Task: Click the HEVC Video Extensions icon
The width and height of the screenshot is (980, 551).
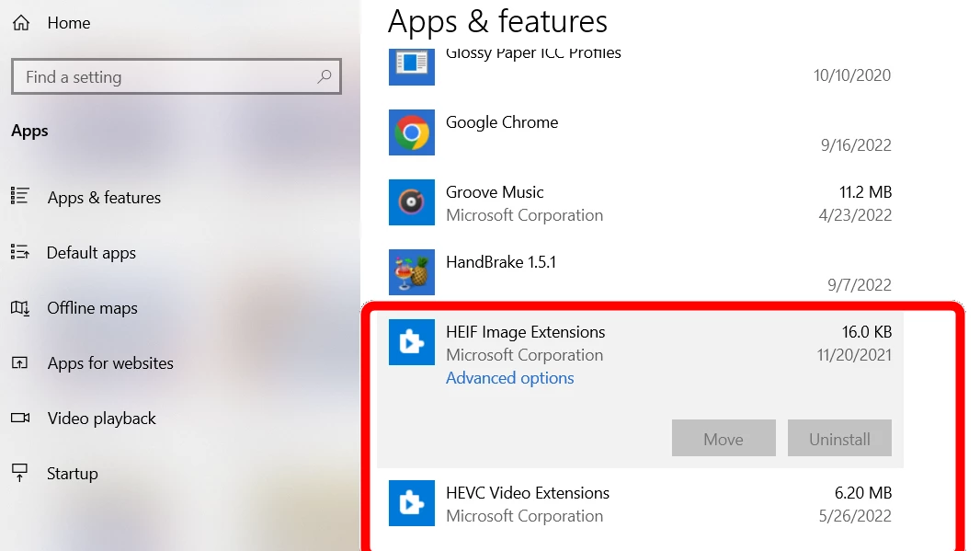Action: [x=411, y=503]
